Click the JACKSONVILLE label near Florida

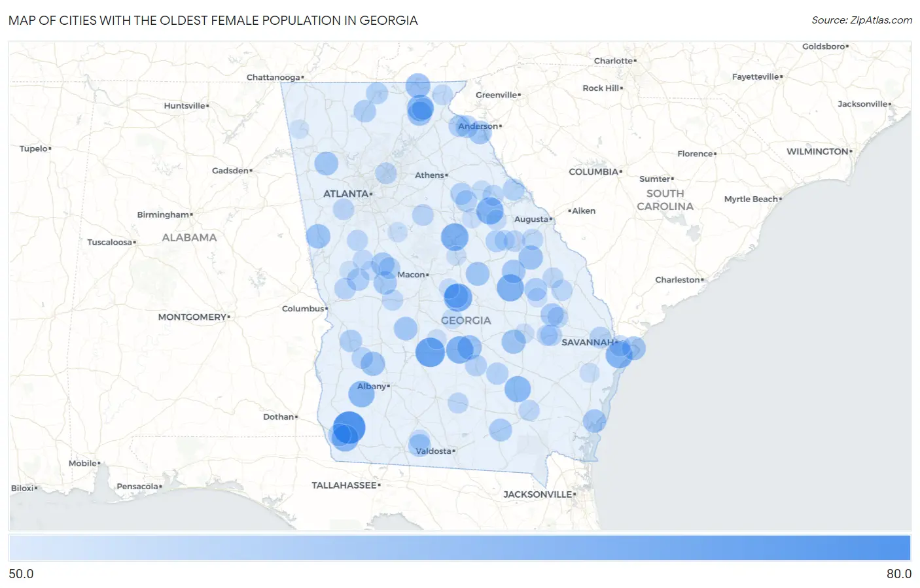point(537,494)
